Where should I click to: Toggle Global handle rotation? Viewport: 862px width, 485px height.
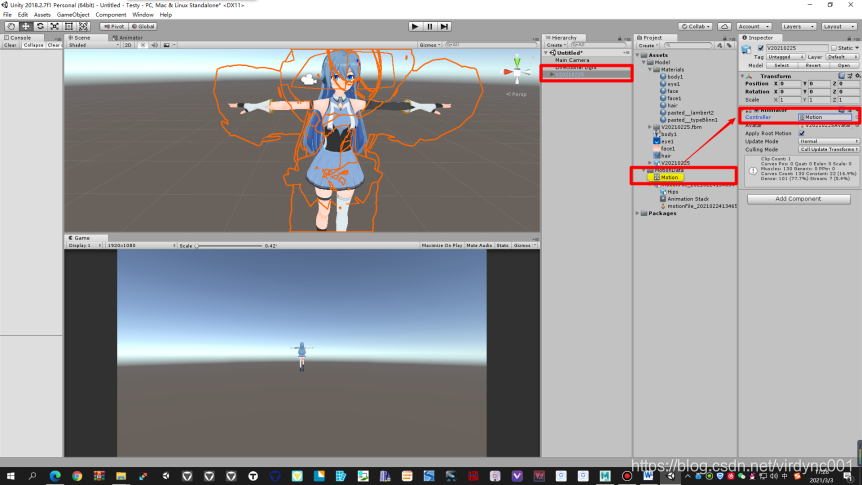pyautogui.click(x=143, y=26)
